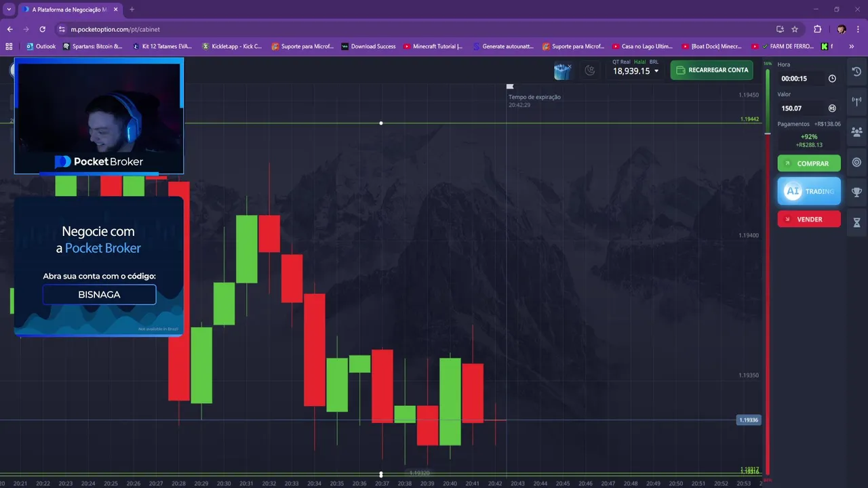
Task: Click the red VENDER button
Action: pyautogui.click(x=809, y=220)
